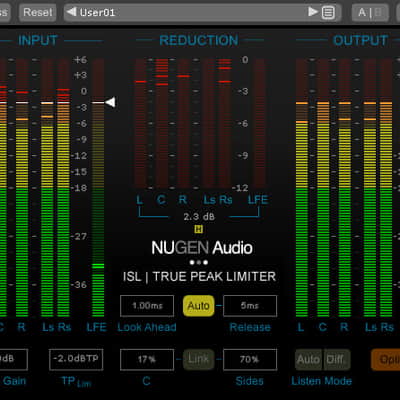Edit the 70% Sides value
400x400 pixels.
[x=250, y=360]
